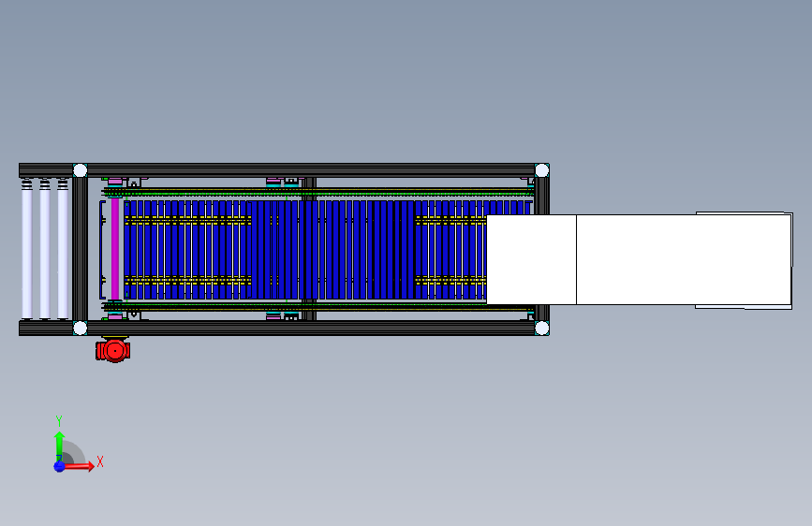
Task: Pick the magenta drive roller in the conveyor
Action: tap(115, 249)
